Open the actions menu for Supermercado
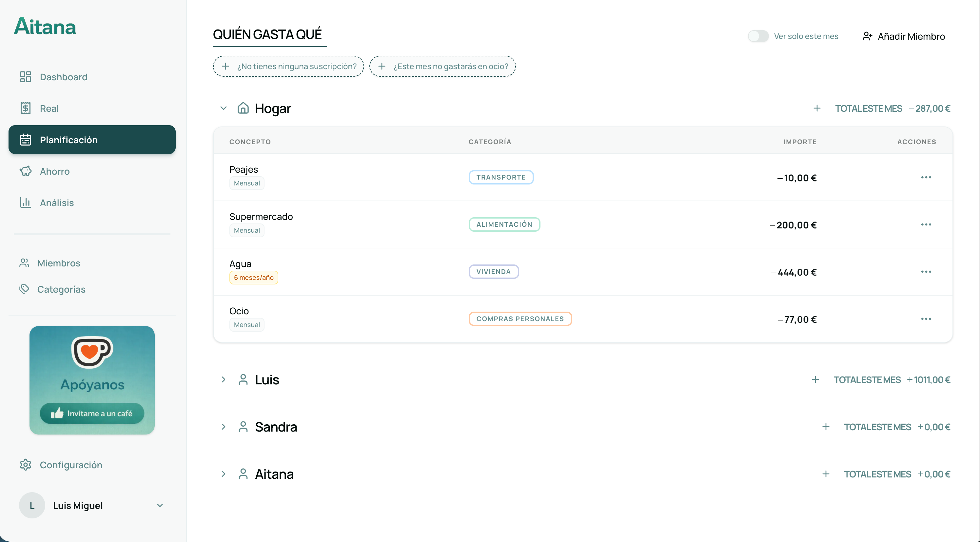The width and height of the screenshot is (980, 542). point(926,225)
